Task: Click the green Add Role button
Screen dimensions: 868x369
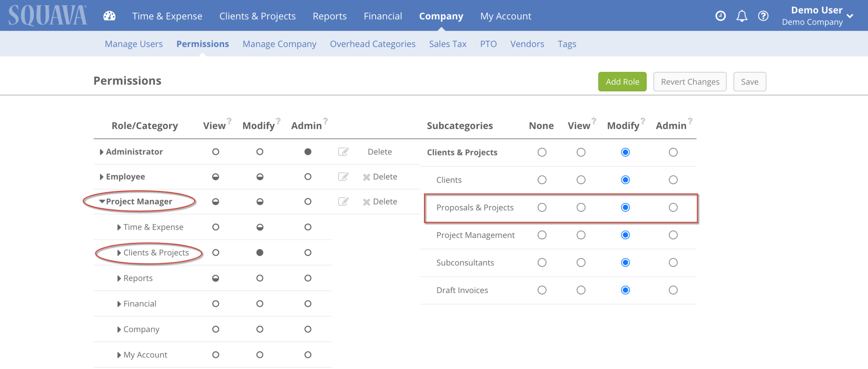Action: (622, 82)
